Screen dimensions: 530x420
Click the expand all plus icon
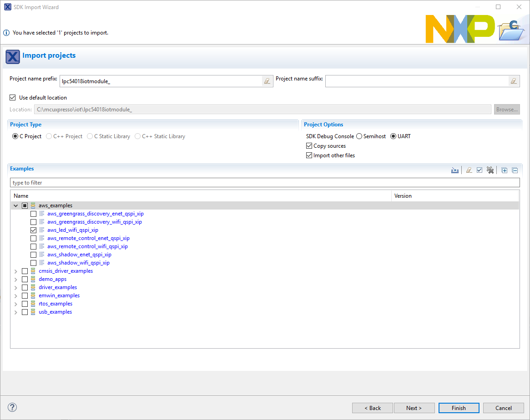tap(504, 170)
